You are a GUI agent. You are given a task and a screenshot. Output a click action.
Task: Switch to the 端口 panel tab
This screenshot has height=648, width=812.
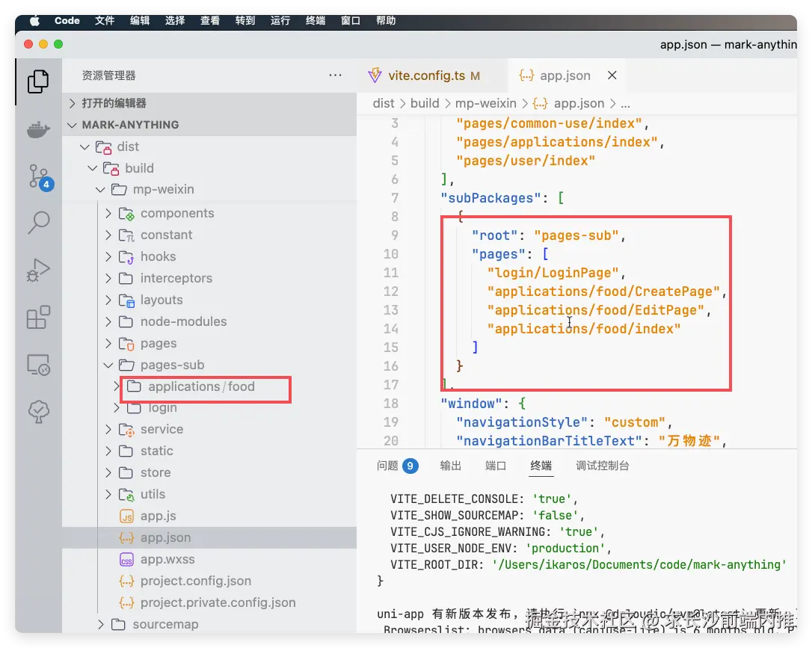coord(496,466)
